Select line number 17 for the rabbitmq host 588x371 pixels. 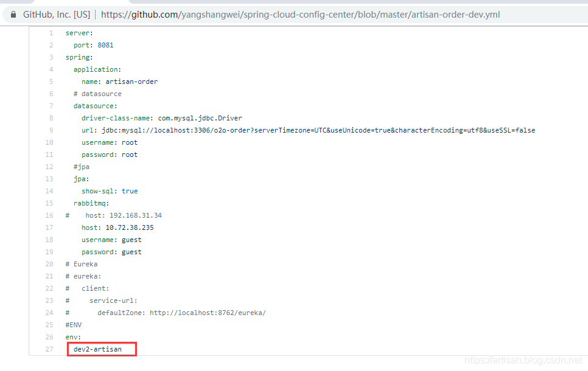pyautogui.click(x=49, y=227)
